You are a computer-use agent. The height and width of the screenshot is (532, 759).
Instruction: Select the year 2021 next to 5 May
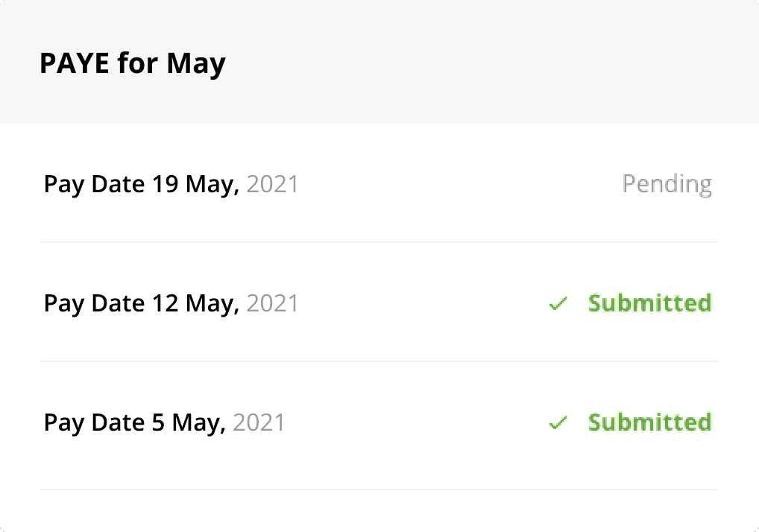point(259,422)
